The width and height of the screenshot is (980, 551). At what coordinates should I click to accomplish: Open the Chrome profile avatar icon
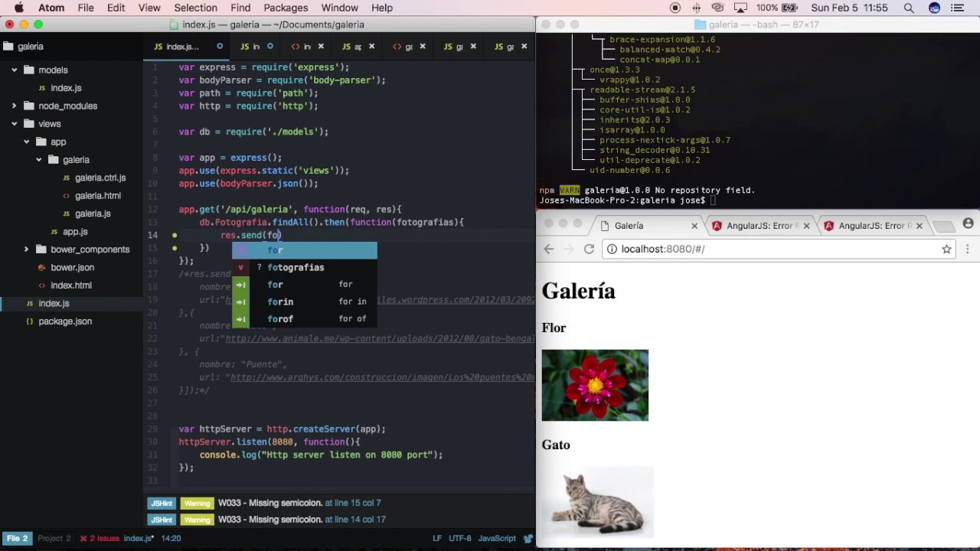pos(968,223)
